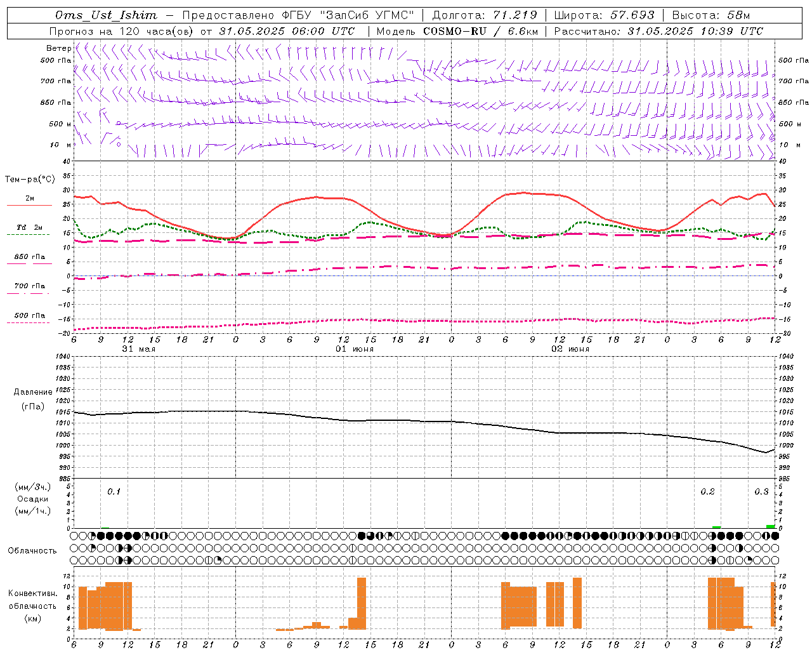This screenshot has height=650, width=812.
Task: Click the (мм/3ч.) precipitation unit label
Action: coord(32,487)
